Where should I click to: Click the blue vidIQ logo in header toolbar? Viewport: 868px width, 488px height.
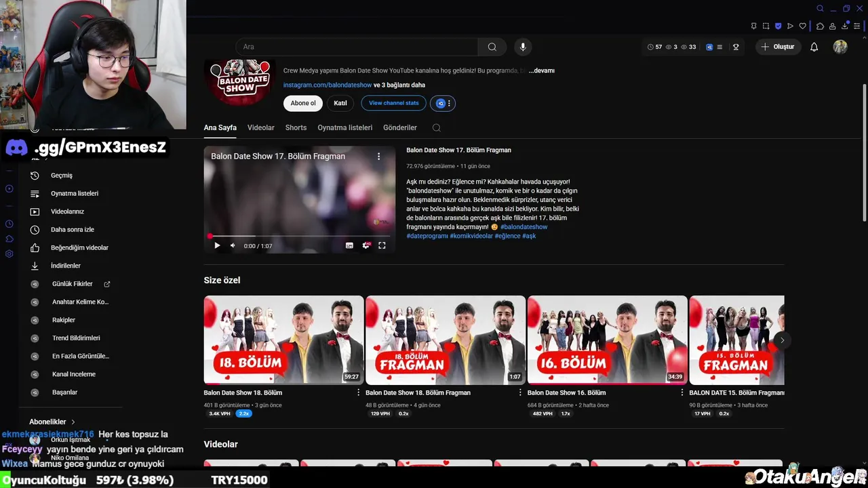(x=709, y=47)
